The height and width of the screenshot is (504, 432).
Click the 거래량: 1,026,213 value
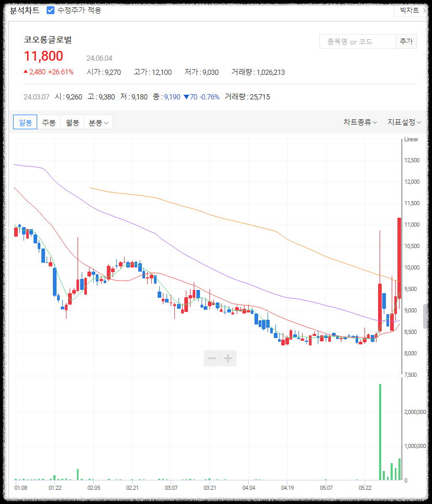(258, 72)
